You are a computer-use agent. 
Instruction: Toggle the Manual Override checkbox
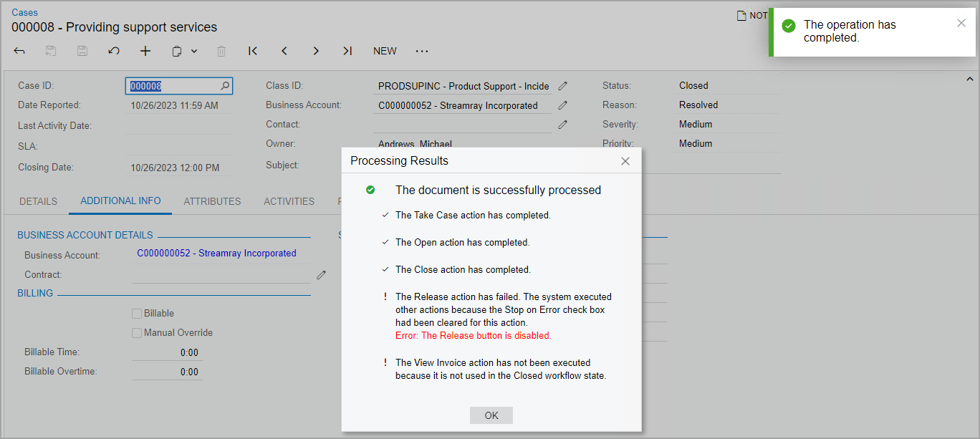(x=137, y=333)
